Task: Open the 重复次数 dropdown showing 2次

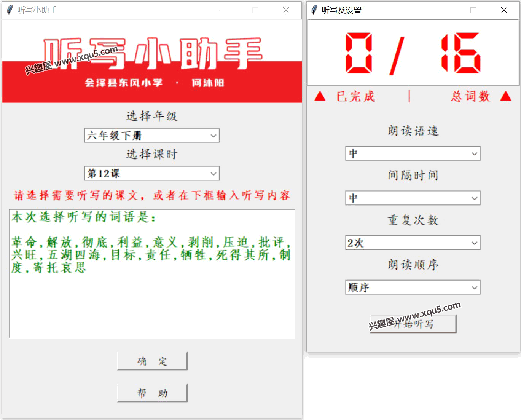Action: [413, 243]
